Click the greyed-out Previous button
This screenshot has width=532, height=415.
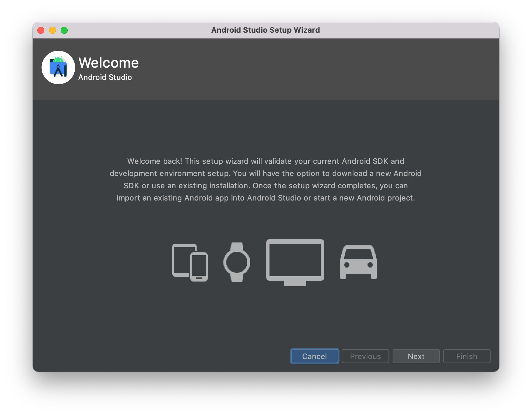365,356
